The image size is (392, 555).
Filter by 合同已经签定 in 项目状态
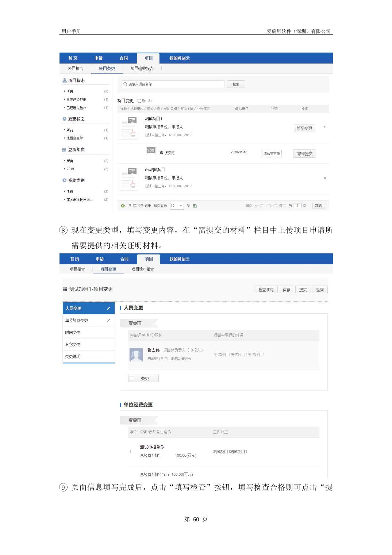coord(76,100)
